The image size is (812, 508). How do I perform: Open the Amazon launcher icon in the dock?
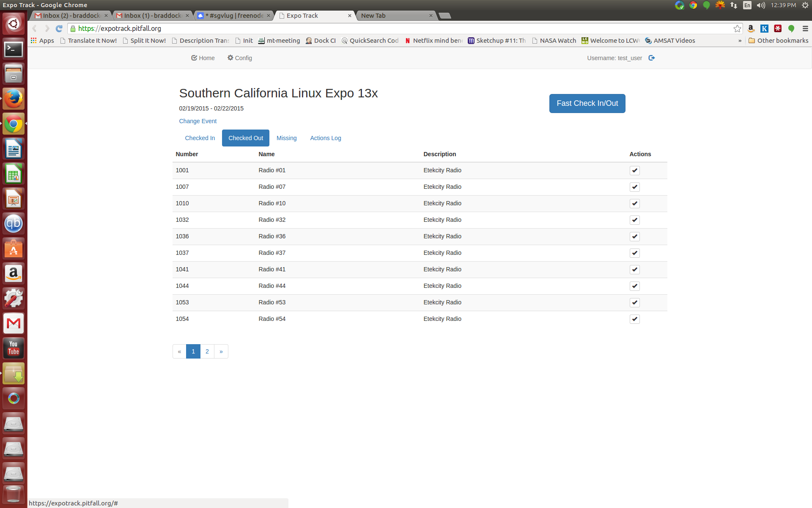[x=14, y=273]
